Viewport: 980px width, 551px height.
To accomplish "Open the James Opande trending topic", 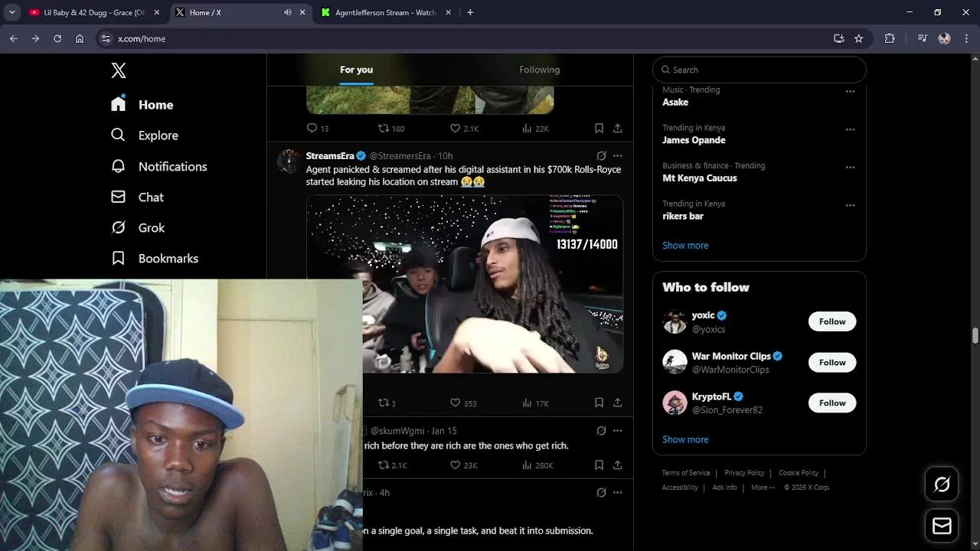I will [694, 140].
